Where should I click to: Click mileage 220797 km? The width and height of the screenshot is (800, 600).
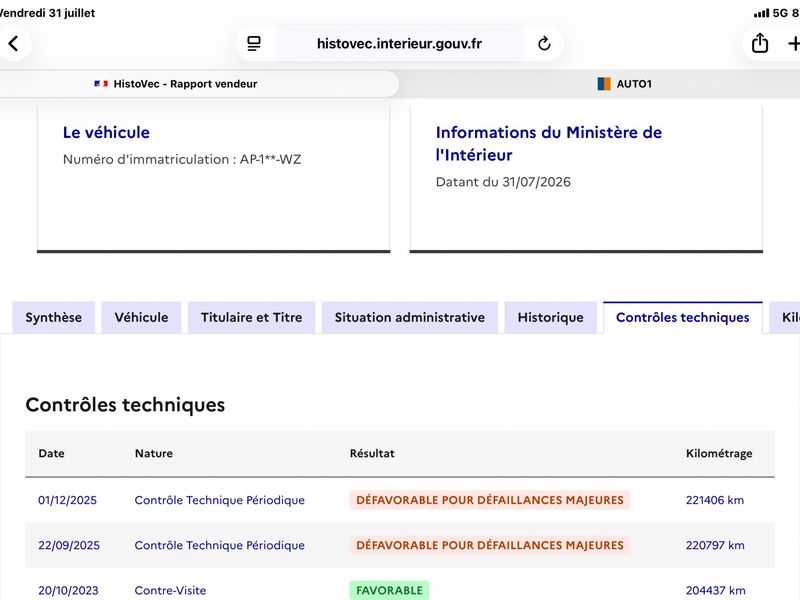[715, 545]
